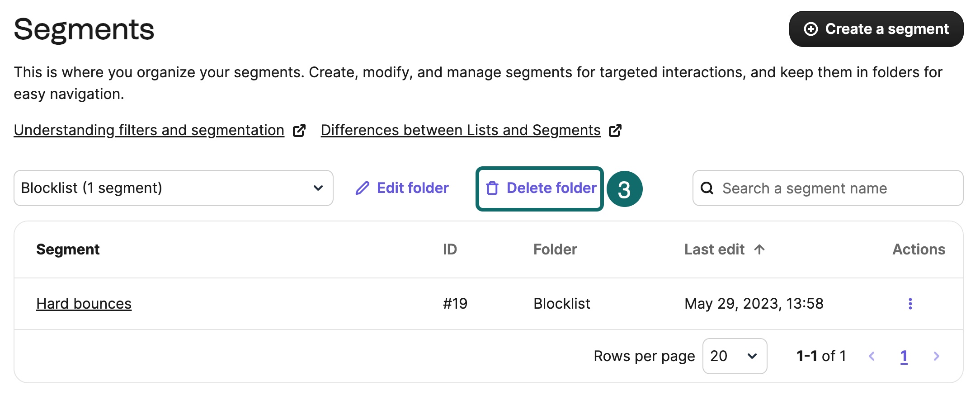Click the trash icon for Delete folder
This screenshot has height=395, width=980.
pyautogui.click(x=492, y=188)
